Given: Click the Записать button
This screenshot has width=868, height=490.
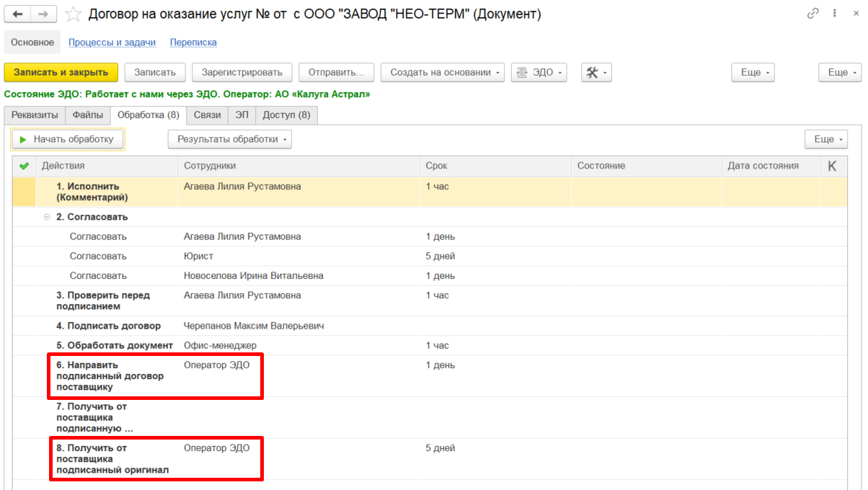Looking at the screenshot, I should [155, 72].
